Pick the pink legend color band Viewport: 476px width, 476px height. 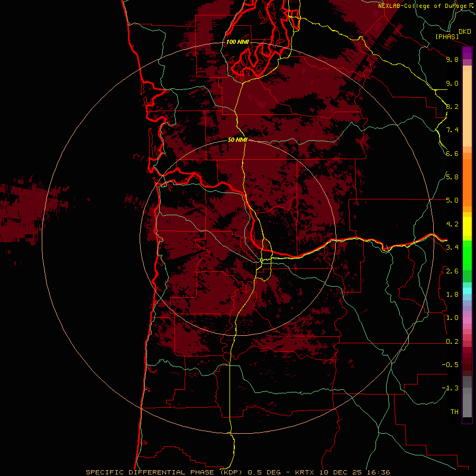point(467,321)
